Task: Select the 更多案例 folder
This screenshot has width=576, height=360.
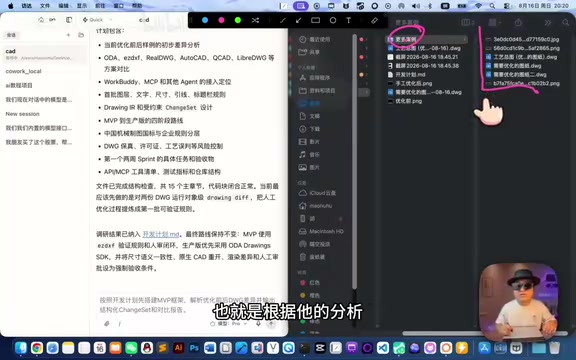Action: click(x=427, y=39)
